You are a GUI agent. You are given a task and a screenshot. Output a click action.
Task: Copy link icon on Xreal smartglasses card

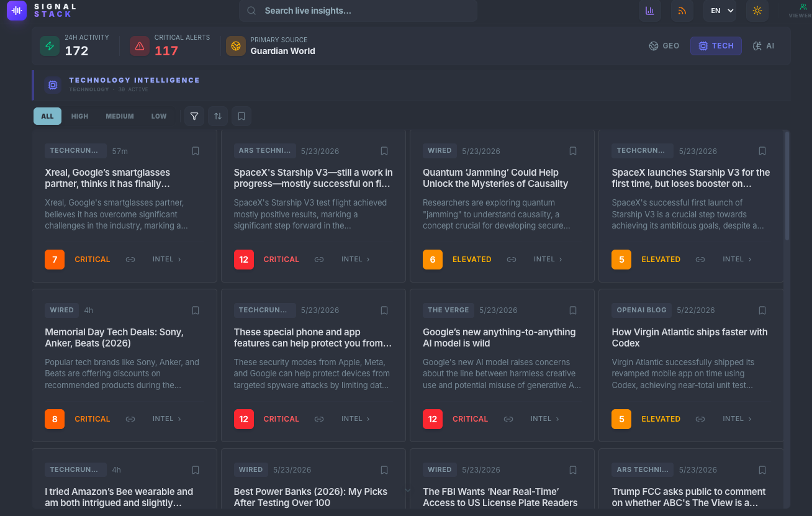tap(130, 260)
